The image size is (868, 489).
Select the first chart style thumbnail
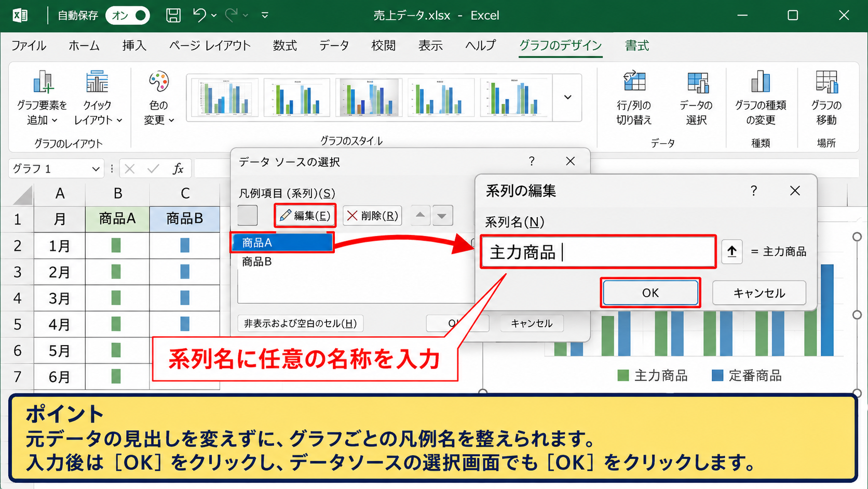click(225, 97)
